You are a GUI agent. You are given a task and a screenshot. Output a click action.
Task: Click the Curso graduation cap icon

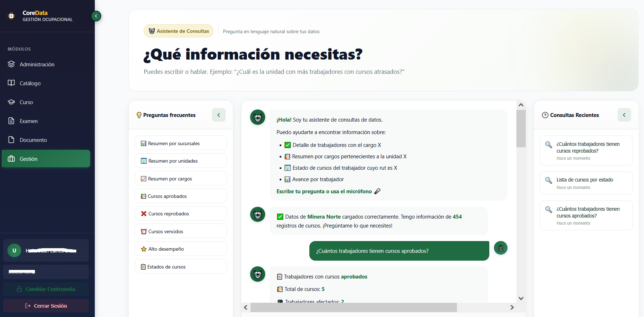click(x=11, y=102)
